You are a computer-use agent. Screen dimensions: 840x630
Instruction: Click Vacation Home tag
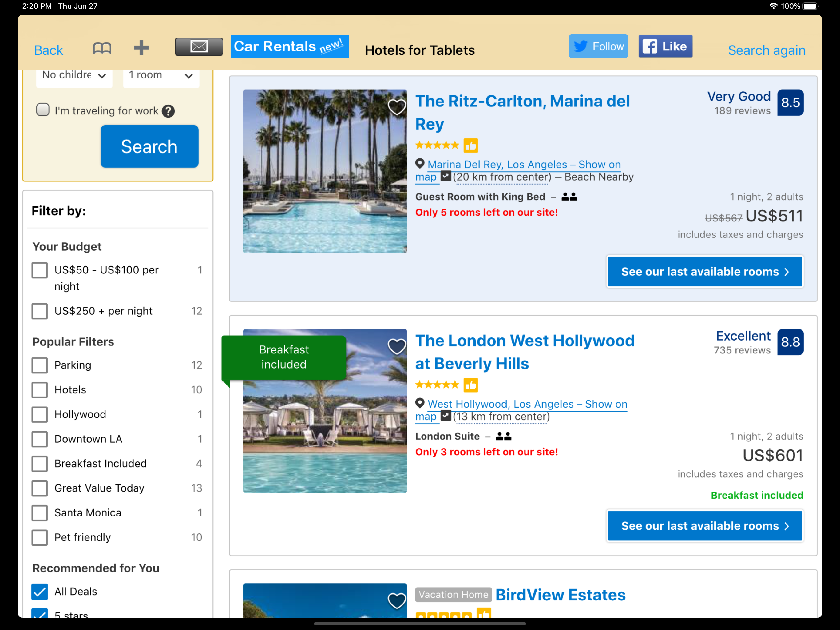tap(454, 595)
